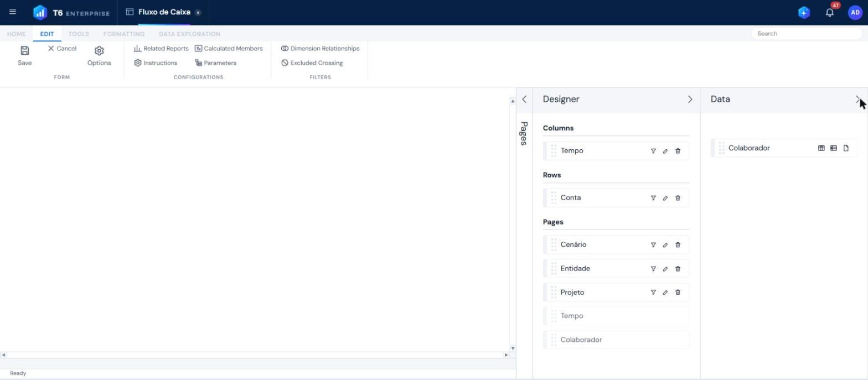Screen dimensions: 868x380
Task: Collapse the Designer panel chevron
Action: tap(690, 100)
